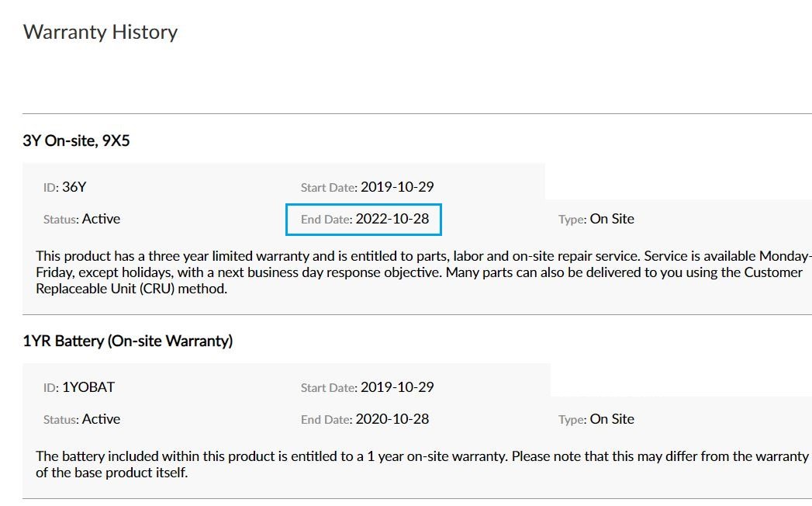Click the 3Y On-site warranty start date
The image size is (812, 506).
397,187
